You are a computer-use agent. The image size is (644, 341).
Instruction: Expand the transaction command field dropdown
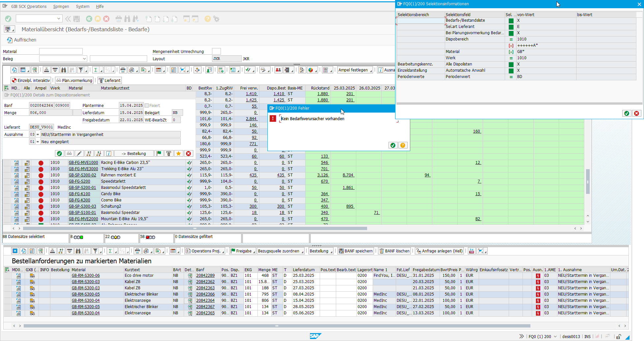pyautogui.click(x=59, y=19)
